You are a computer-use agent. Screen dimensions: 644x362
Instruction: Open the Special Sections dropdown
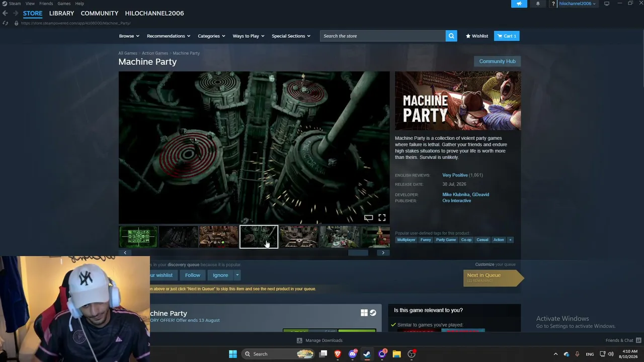coord(291,36)
